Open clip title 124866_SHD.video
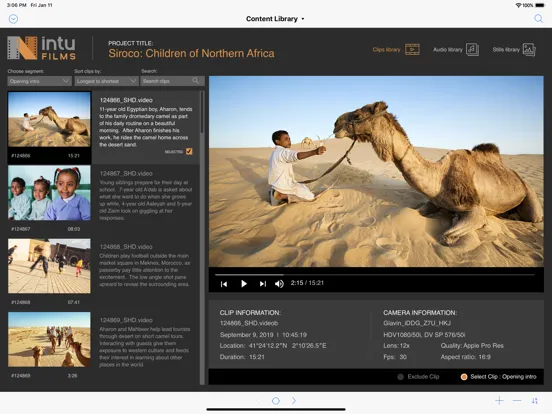 [x=126, y=100]
